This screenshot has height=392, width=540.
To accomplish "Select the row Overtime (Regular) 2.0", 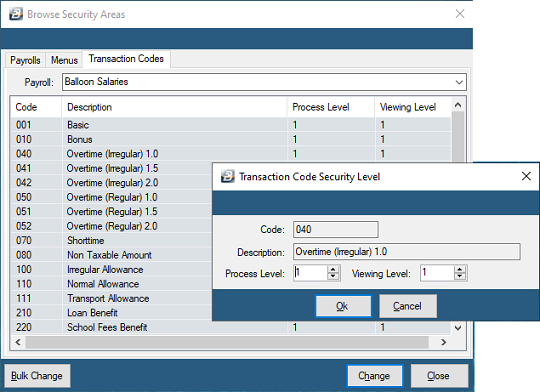I will 111,226.
